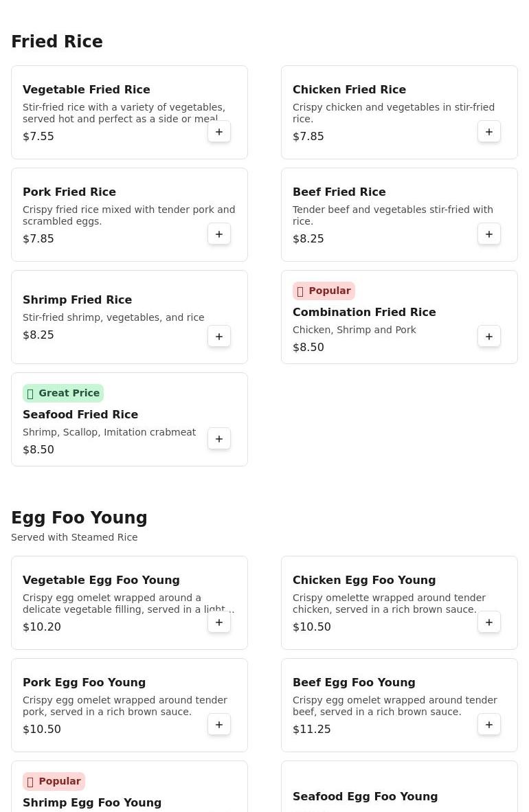
Task: Open Vegetable Fried Rice item title
Action: [87, 89]
